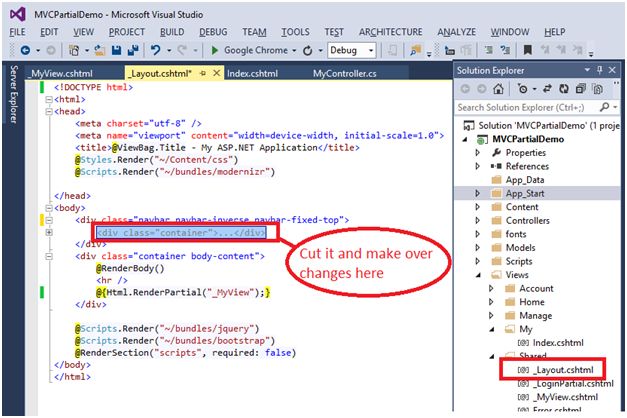Open the ARCHITECTURE menu
The image size is (627, 418).
391,32
